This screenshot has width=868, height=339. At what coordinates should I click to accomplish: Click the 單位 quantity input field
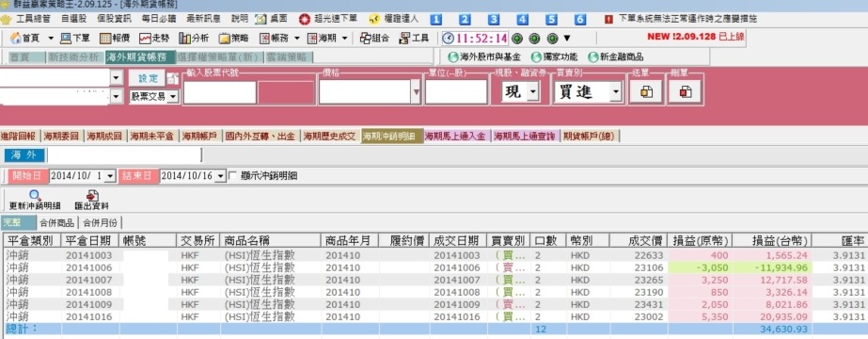coord(456,92)
